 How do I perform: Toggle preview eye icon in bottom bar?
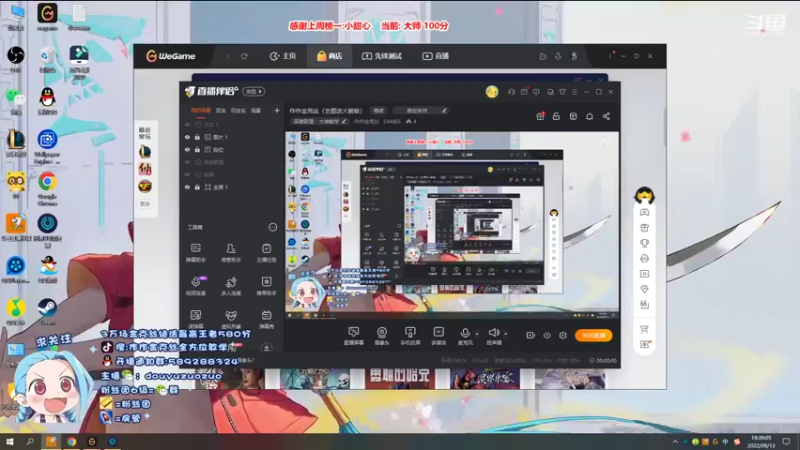tap(547, 335)
